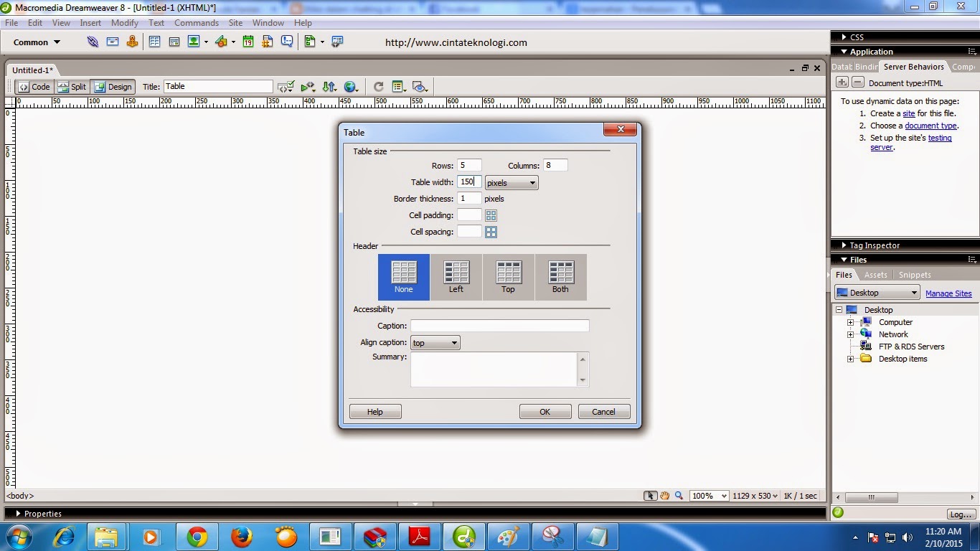Open the pixels unit dropdown
Screen dimensions: 980x551
pos(512,183)
